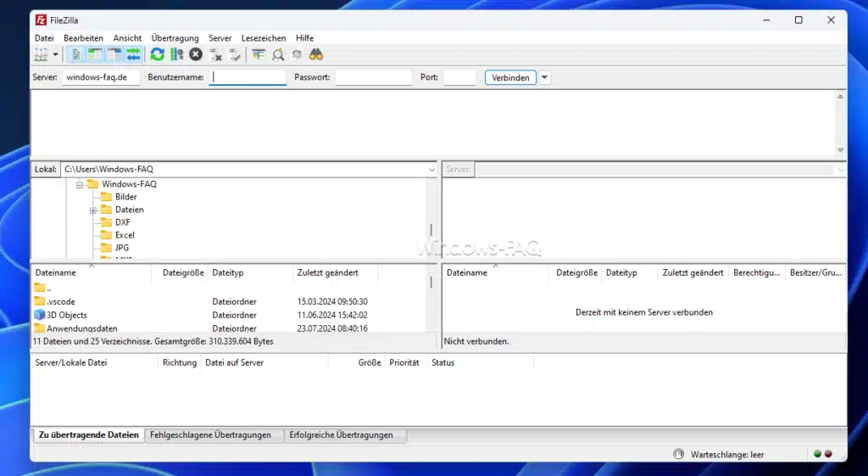This screenshot has height=476, width=868.
Task: Open directory listing filters icon
Action: click(x=259, y=54)
